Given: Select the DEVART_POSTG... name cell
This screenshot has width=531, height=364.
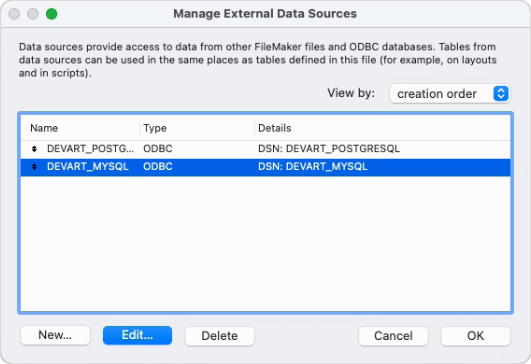Looking at the screenshot, I should click(90, 149).
